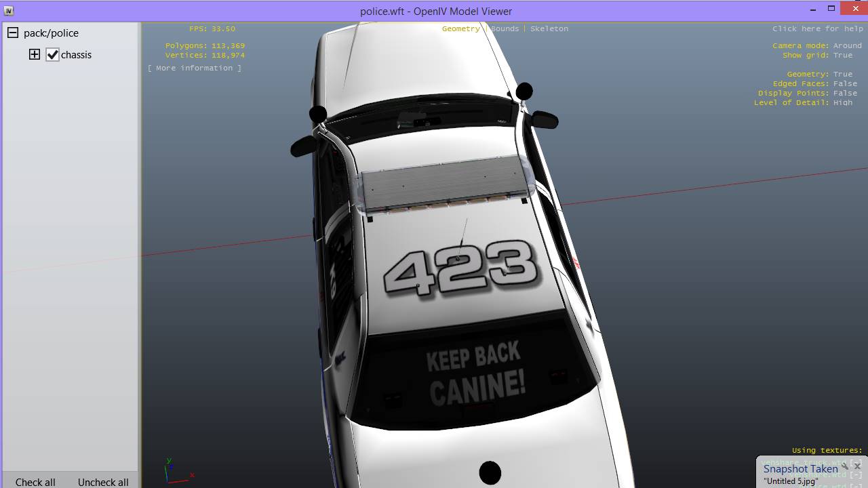Open the More information link
The height and width of the screenshot is (488, 868).
(x=195, y=68)
